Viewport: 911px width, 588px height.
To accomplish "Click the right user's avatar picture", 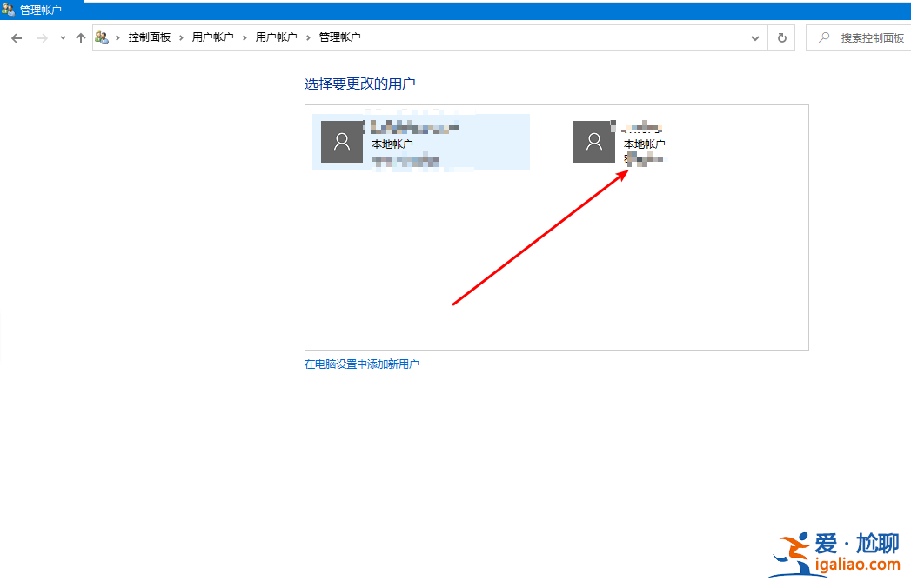I will [594, 141].
